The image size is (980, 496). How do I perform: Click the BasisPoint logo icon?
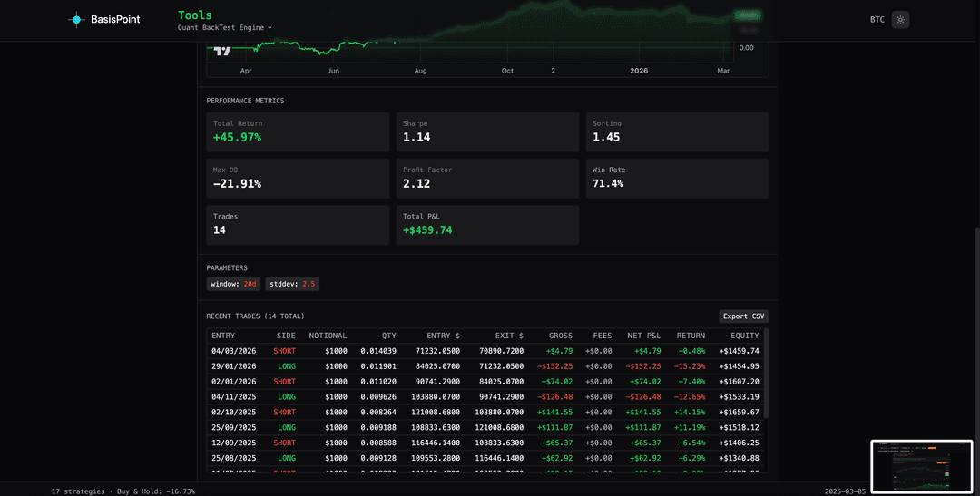coord(76,19)
